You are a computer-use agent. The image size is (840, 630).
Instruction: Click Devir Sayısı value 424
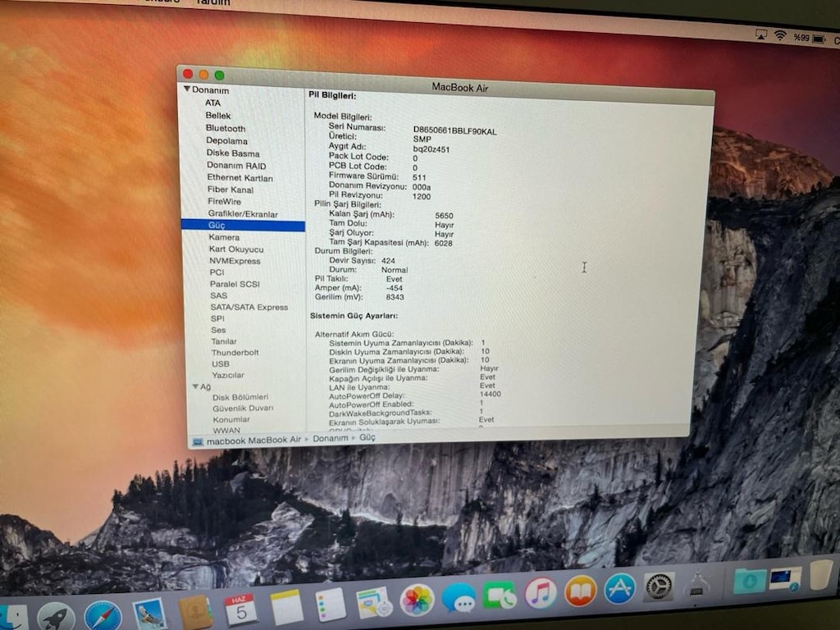pos(388,261)
